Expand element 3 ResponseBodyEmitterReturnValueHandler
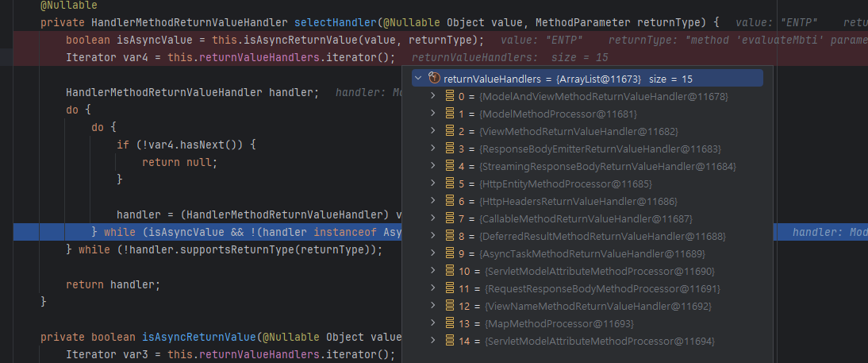 [433, 149]
